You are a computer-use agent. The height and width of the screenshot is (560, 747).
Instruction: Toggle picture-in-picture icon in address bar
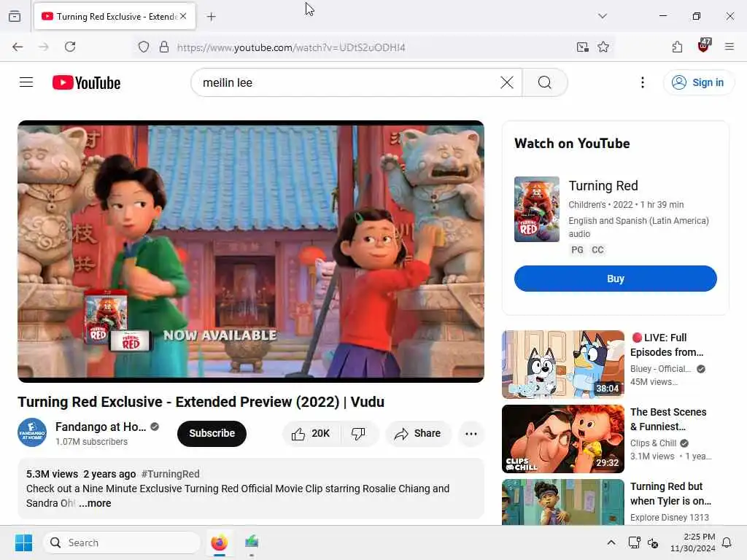[x=582, y=47]
